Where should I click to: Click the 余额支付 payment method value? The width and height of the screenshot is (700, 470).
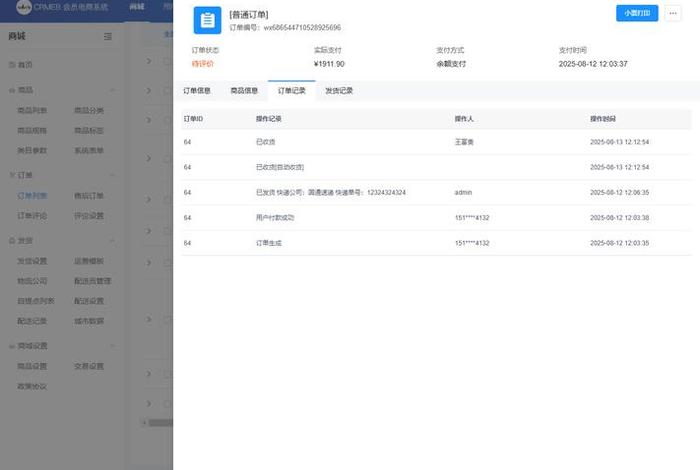point(451,64)
